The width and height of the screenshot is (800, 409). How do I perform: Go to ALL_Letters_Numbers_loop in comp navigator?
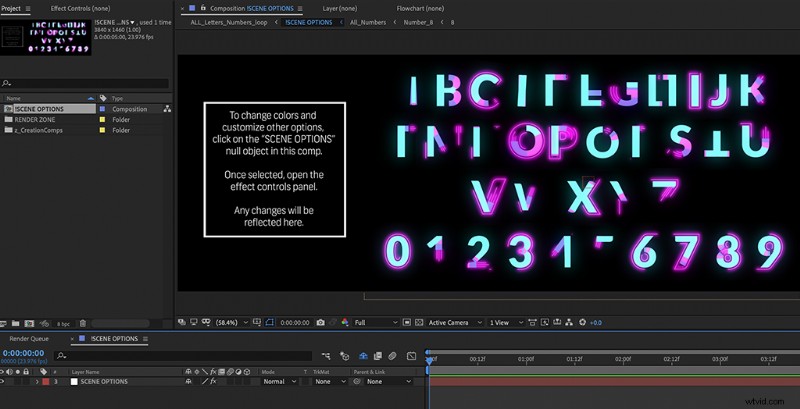[229, 22]
